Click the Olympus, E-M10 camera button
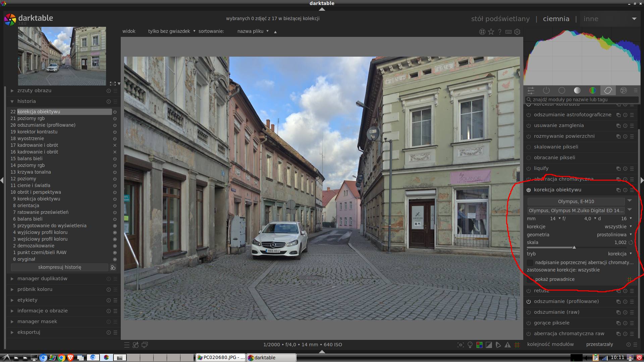The image size is (644, 362). (576, 201)
